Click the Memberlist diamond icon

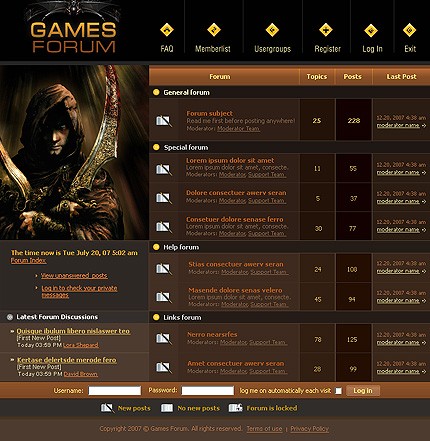[214, 30]
